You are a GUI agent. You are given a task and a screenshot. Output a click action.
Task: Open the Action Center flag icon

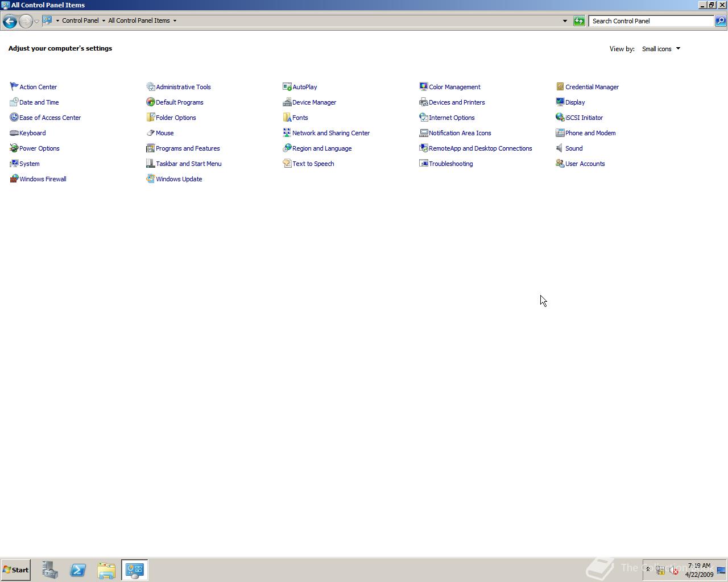pos(14,87)
